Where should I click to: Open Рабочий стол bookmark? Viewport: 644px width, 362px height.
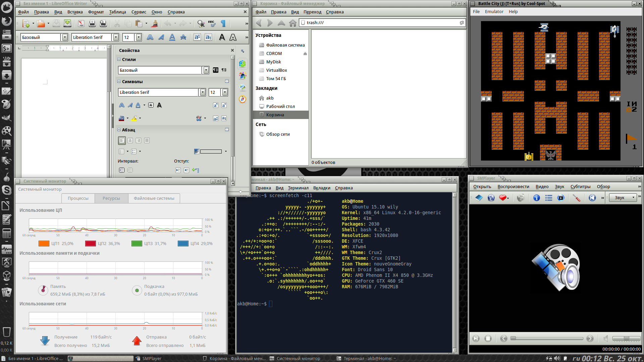[x=280, y=107]
